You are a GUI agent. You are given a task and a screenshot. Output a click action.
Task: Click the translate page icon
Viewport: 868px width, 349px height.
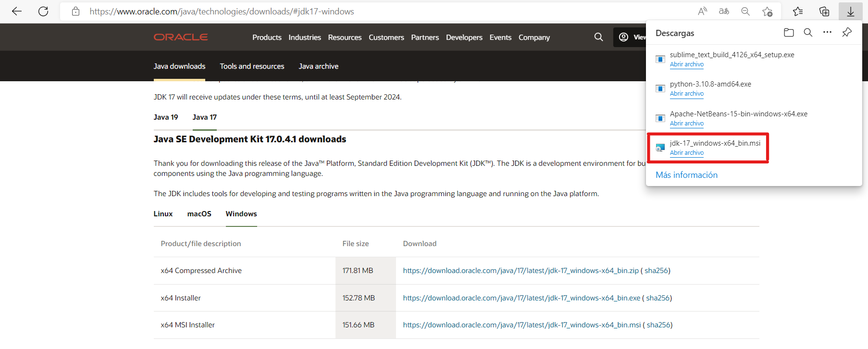pyautogui.click(x=724, y=11)
